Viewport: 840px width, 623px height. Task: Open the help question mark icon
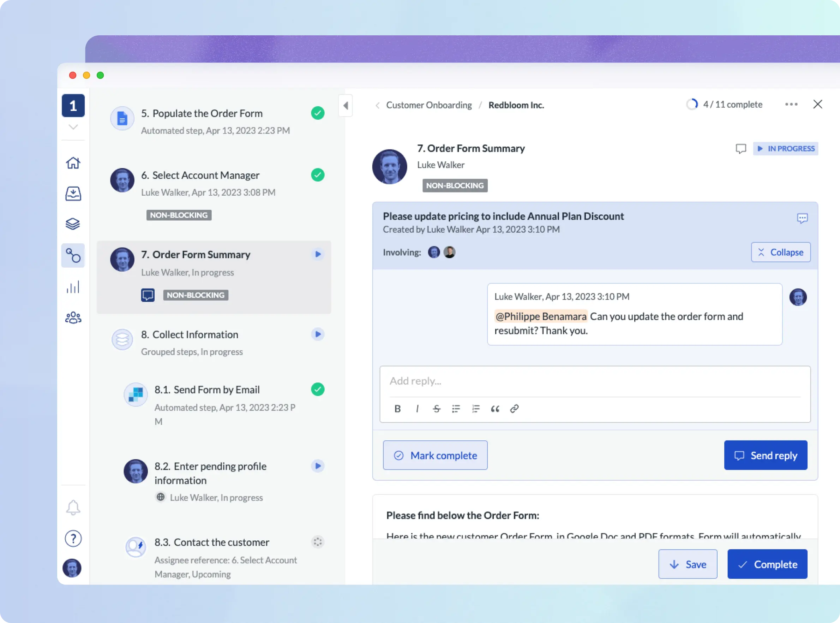(73, 538)
